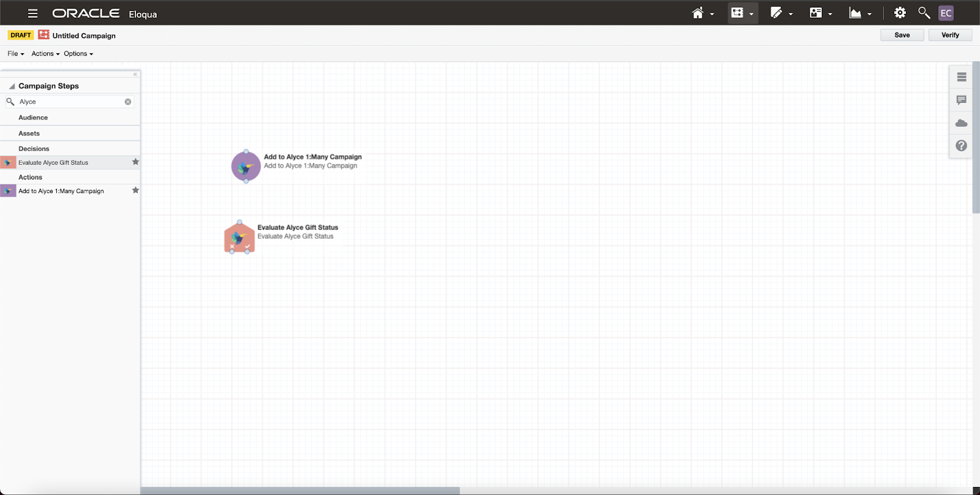This screenshot has height=495, width=980.
Task: Select Add to Alyce 1:Many Campaign list item
Action: pos(70,191)
